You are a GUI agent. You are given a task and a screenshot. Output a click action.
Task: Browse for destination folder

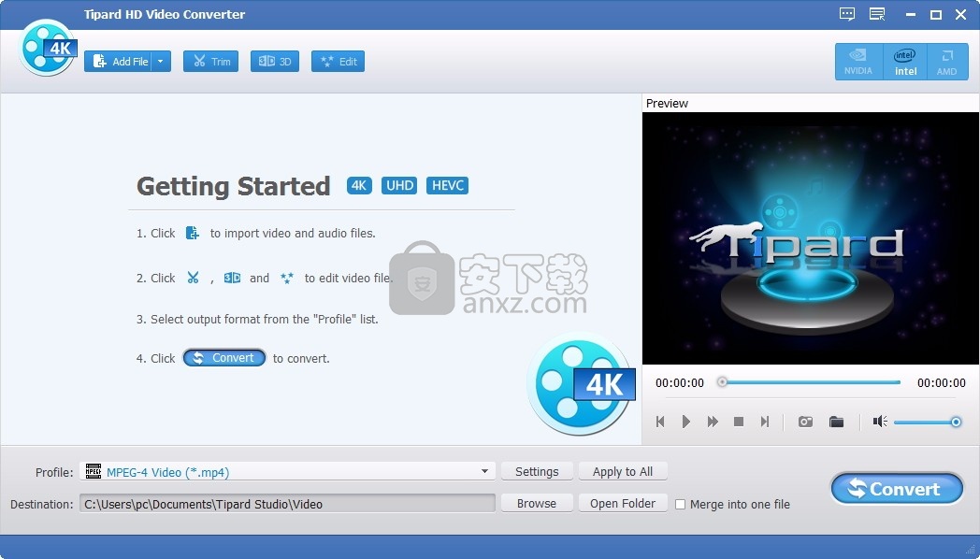click(537, 504)
